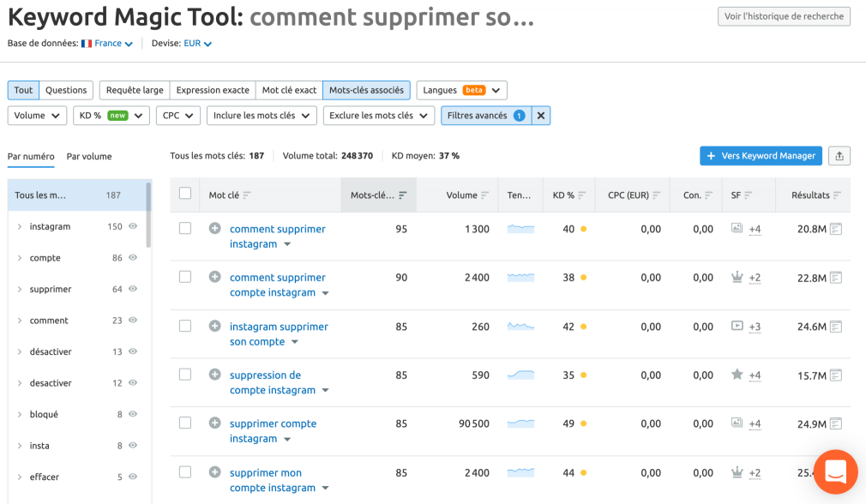866x504 pixels.
Task: Open 'Filtres avancés' panel
Action: point(486,116)
